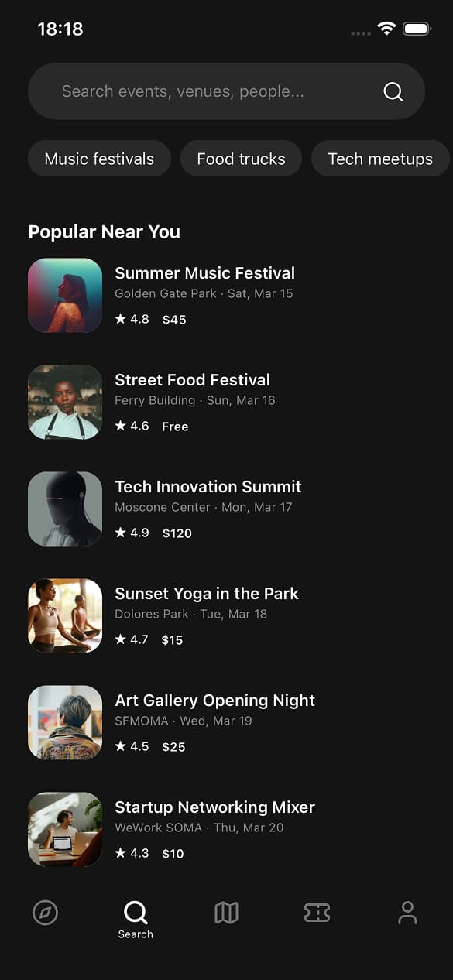Screen dimensions: 453x980
Task: Tap the Sunset Yoga in the Park thumbnail
Action: (x=64, y=615)
